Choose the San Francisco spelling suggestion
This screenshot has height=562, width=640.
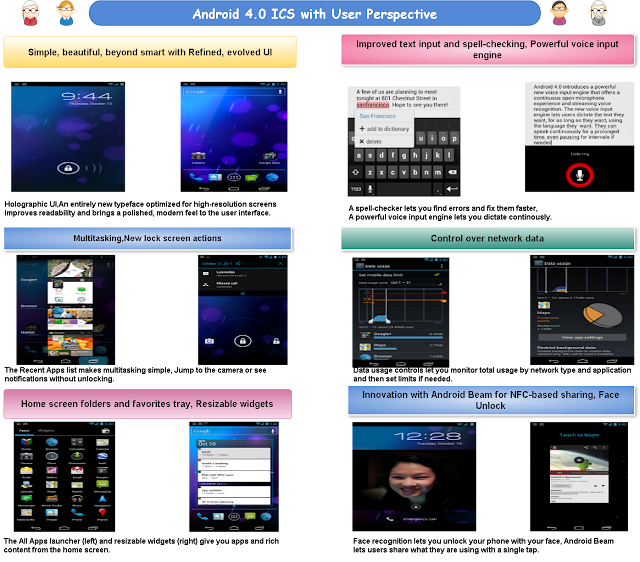(378, 116)
